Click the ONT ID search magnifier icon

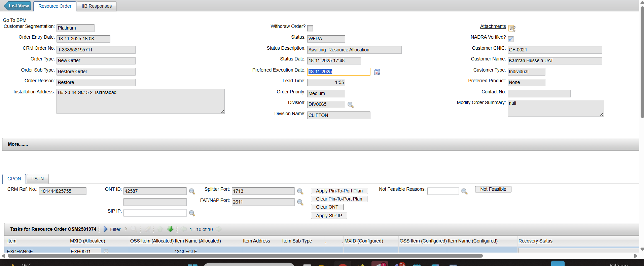click(192, 191)
